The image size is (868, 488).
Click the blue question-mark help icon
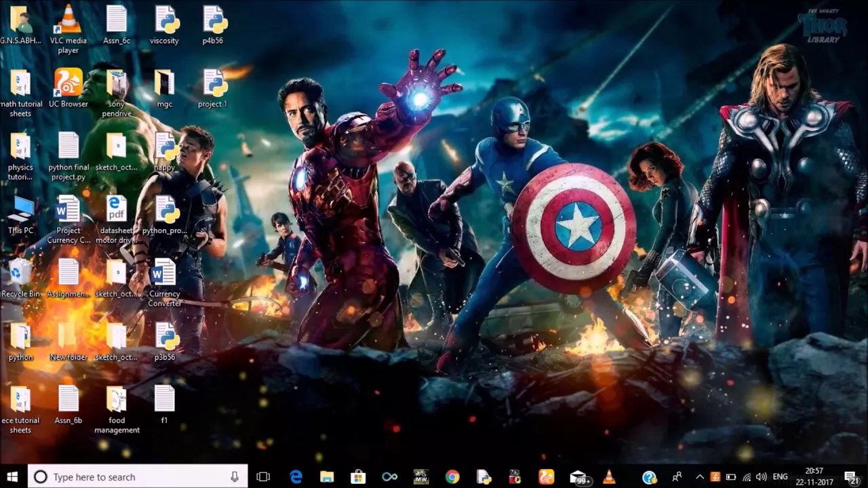(x=649, y=477)
